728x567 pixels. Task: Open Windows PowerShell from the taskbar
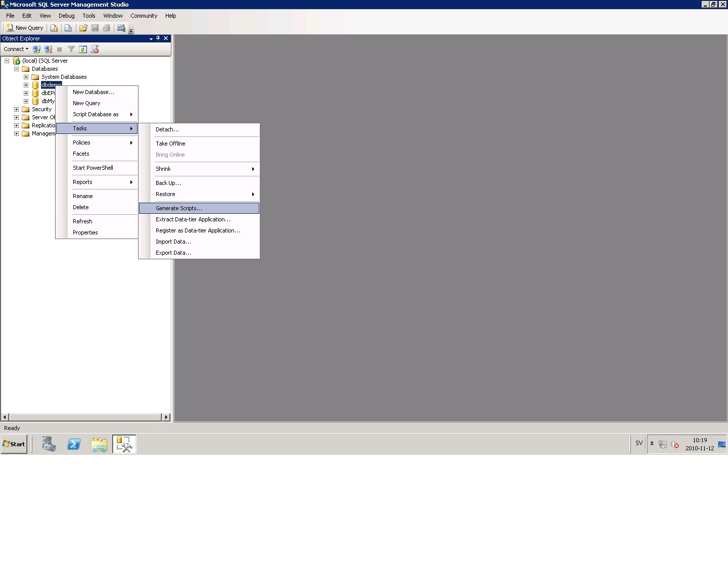tap(74, 444)
